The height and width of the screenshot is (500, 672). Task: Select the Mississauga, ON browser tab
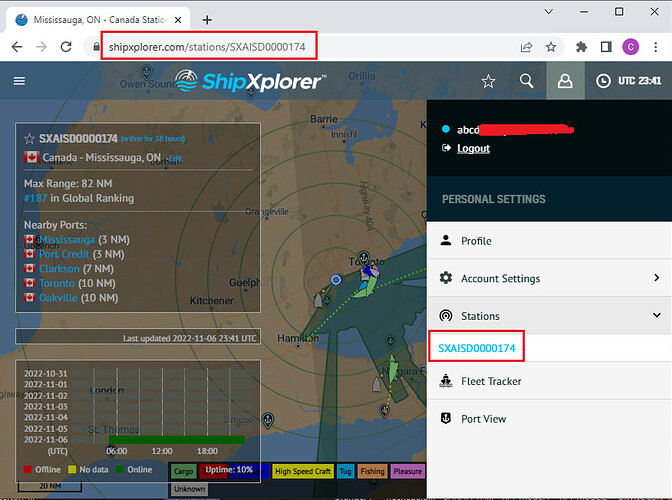99,20
